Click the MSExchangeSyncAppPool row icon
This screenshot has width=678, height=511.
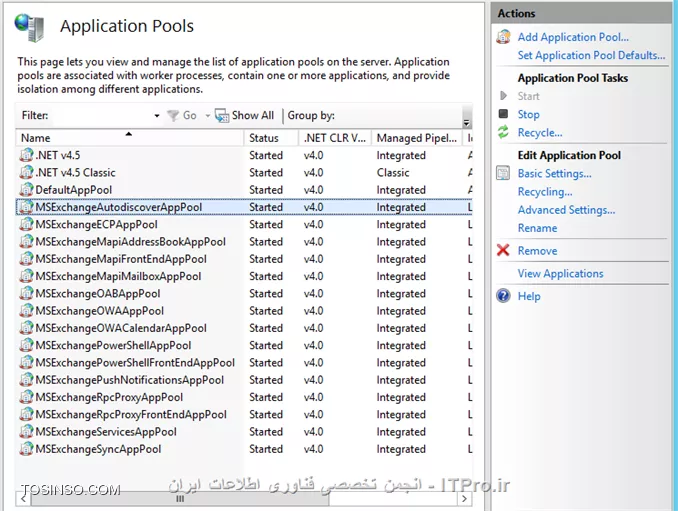pyautogui.click(x=26, y=449)
